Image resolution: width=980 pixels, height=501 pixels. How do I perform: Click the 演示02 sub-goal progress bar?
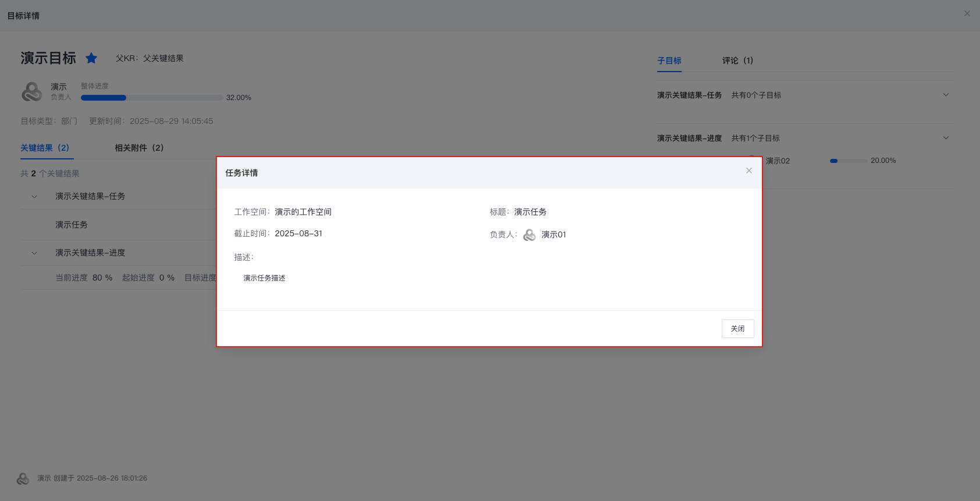coord(848,161)
